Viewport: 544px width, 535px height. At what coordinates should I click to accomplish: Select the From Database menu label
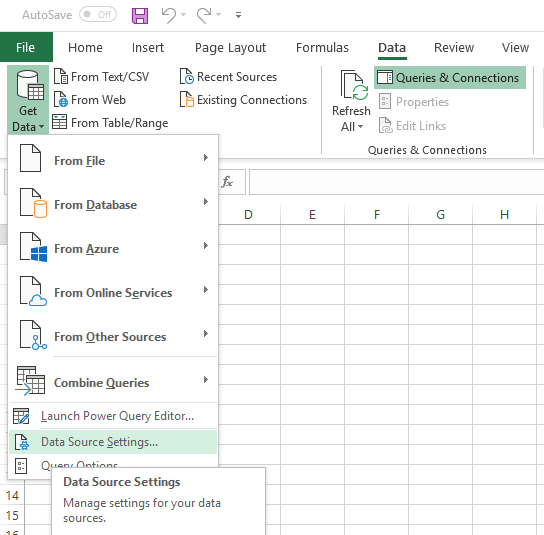pyautogui.click(x=95, y=205)
